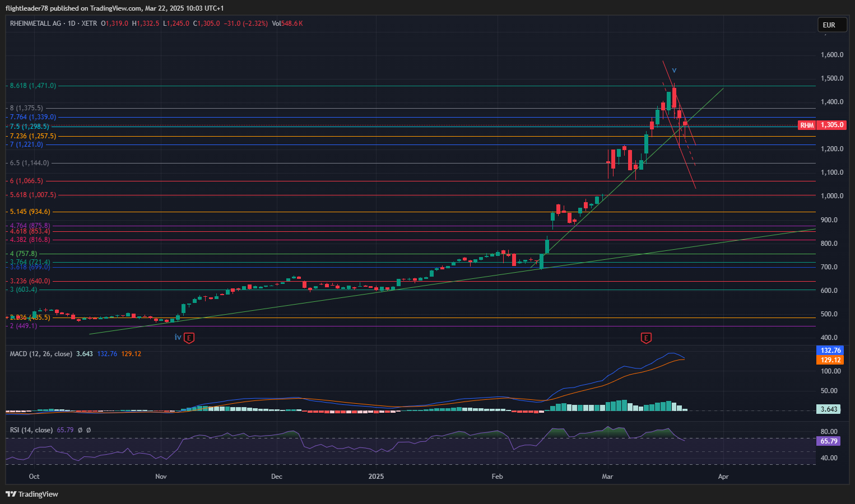Click the earnings E marker near November
The image size is (855, 504).
(189, 338)
